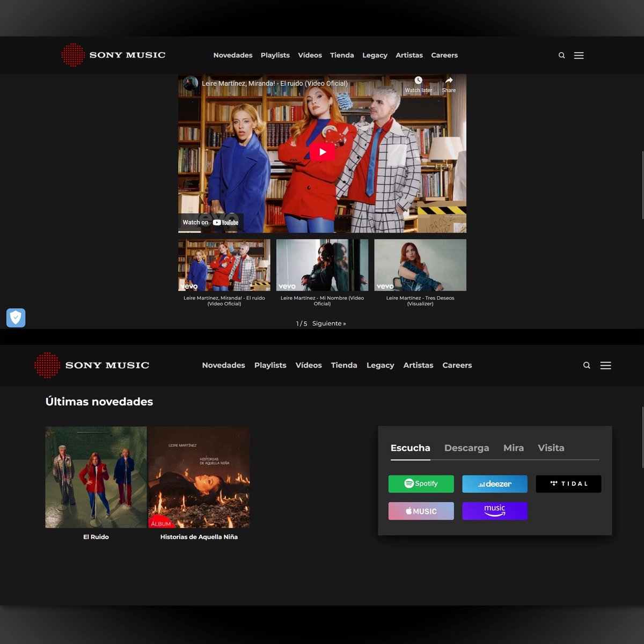Open Artistas in upper navigation
644x644 pixels.
click(x=409, y=55)
